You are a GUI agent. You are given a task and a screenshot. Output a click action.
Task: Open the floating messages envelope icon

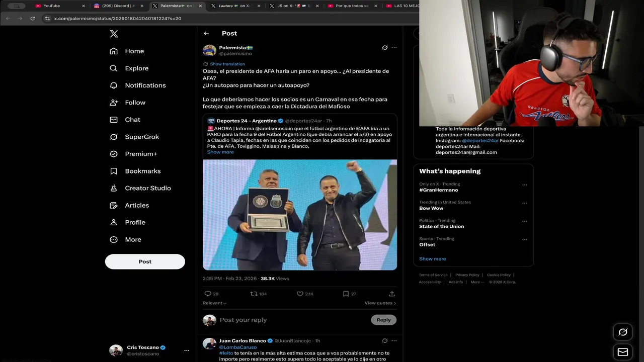tap(623, 352)
